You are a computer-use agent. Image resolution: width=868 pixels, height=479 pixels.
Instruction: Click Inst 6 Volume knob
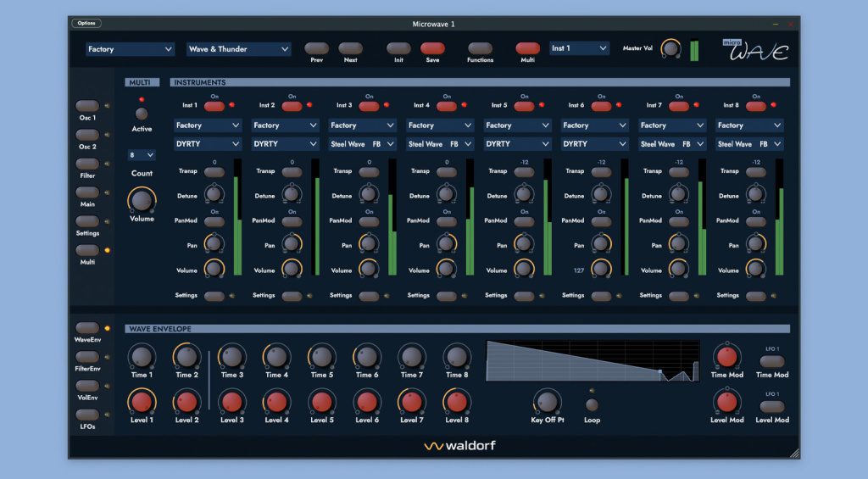[601, 269]
